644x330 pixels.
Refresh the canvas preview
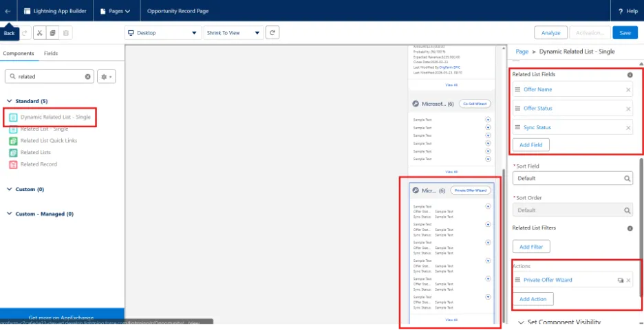pyautogui.click(x=272, y=33)
